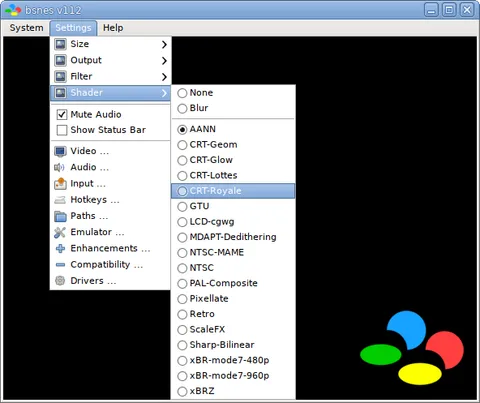Screen dimensions: 480x403
Task: Click the Shader menu monitor icon
Action: [60, 93]
